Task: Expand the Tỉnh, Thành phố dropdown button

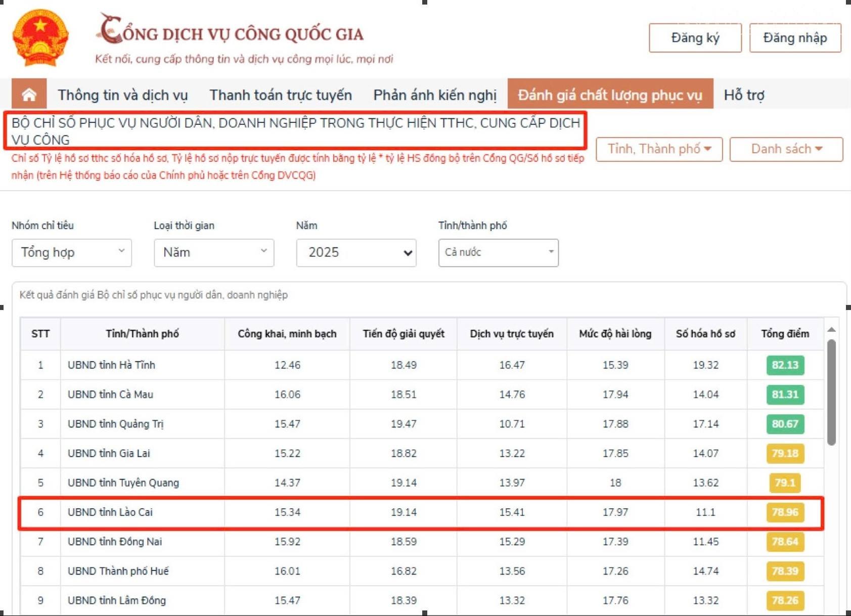Action: click(x=659, y=149)
